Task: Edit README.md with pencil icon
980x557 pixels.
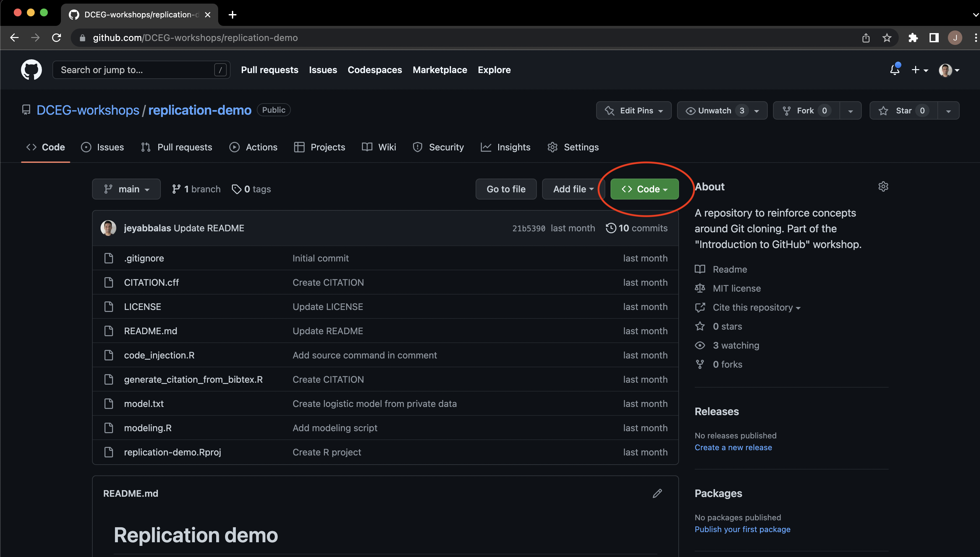Action: [657, 493]
